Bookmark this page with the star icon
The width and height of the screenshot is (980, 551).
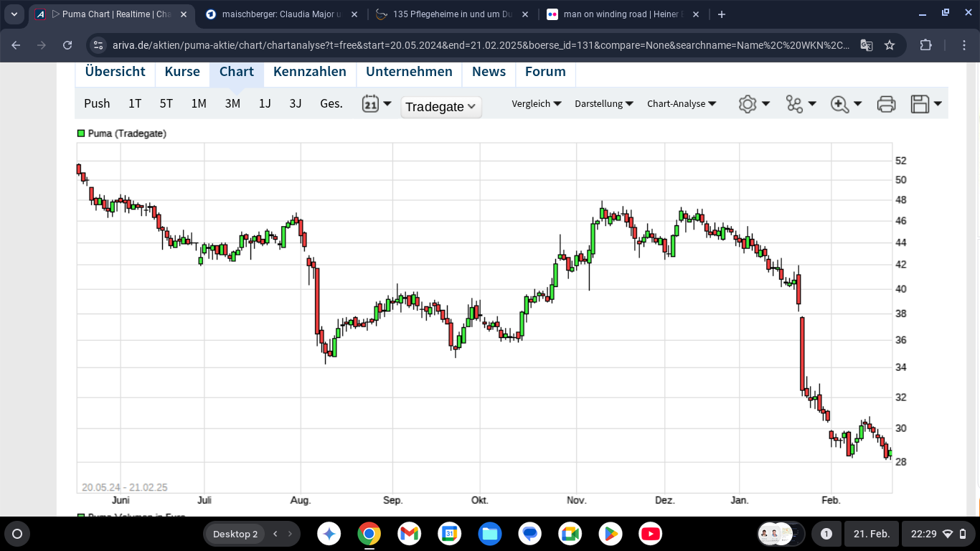pyautogui.click(x=890, y=45)
